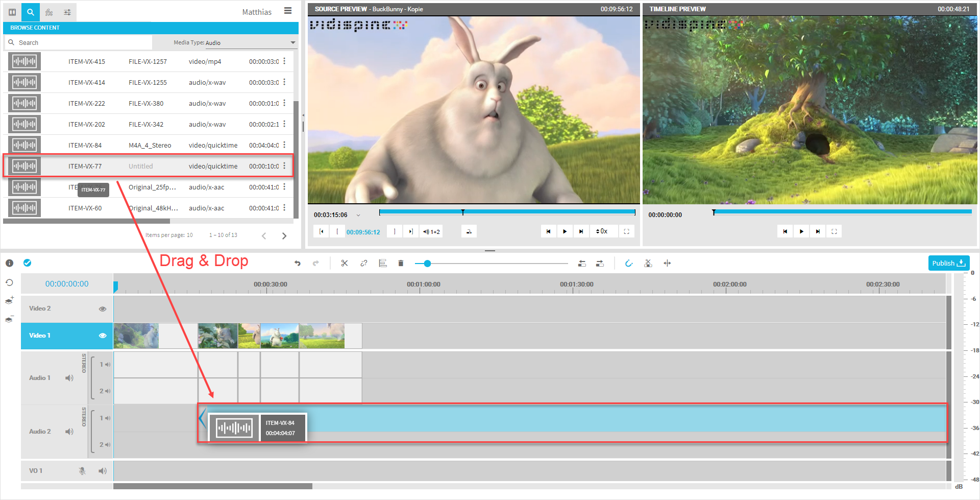980x500 pixels.
Task: Delete selection with the trash icon
Action: coord(401,264)
